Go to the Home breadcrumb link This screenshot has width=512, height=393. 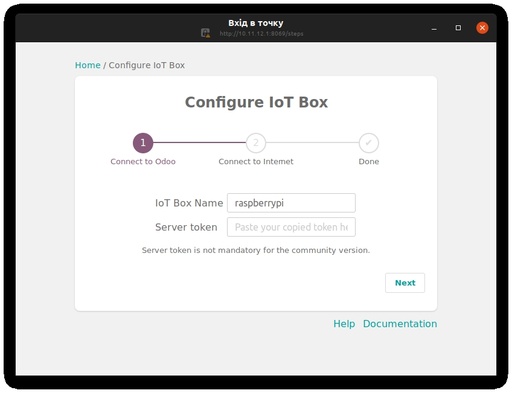[88, 65]
